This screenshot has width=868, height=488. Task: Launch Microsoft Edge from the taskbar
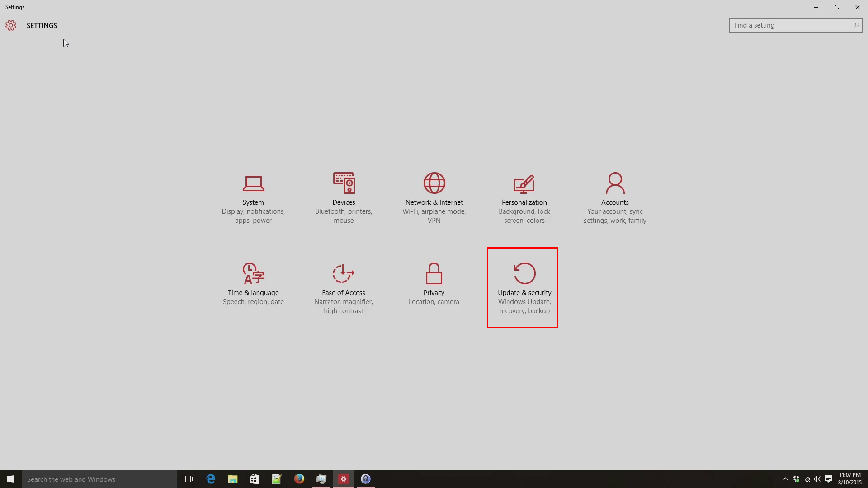[x=211, y=479]
